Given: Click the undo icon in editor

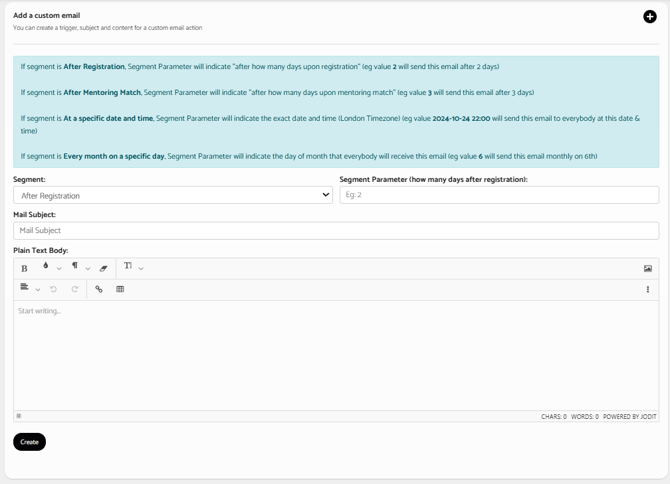Looking at the screenshot, I should point(53,289).
